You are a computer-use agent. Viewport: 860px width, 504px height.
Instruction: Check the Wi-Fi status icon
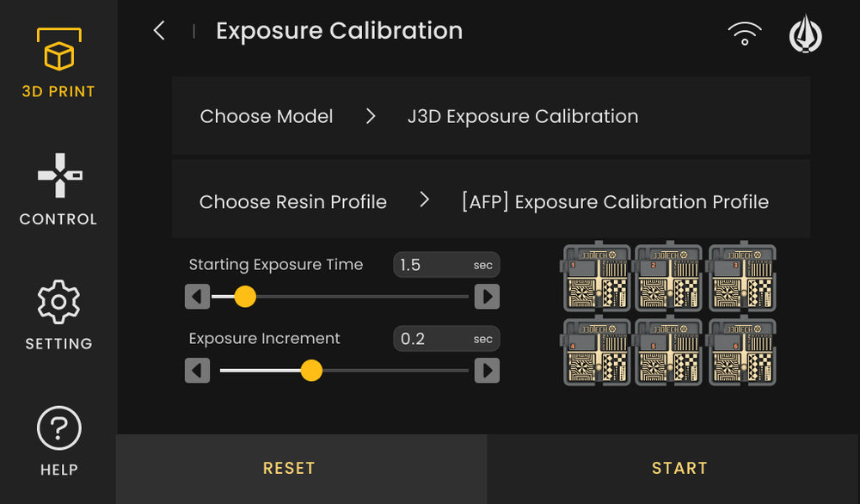tap(743, 34)
